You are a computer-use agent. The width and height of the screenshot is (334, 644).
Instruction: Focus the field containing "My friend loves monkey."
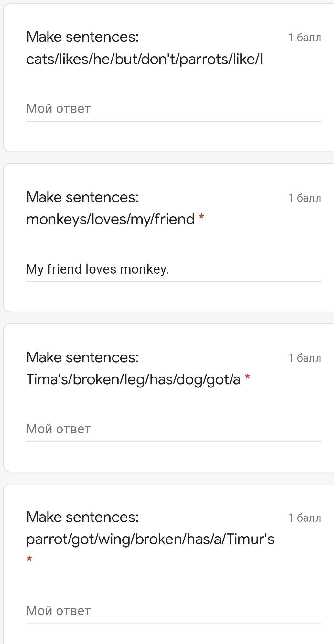(173, 269)
